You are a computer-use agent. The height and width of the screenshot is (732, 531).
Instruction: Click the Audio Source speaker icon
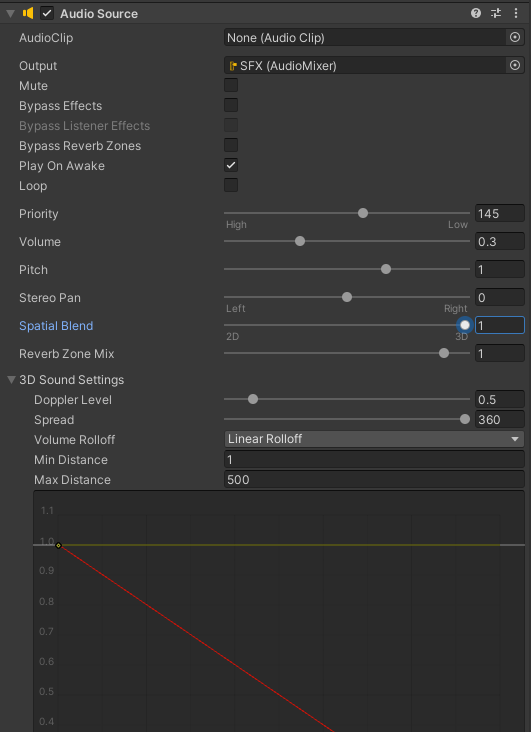28,13
